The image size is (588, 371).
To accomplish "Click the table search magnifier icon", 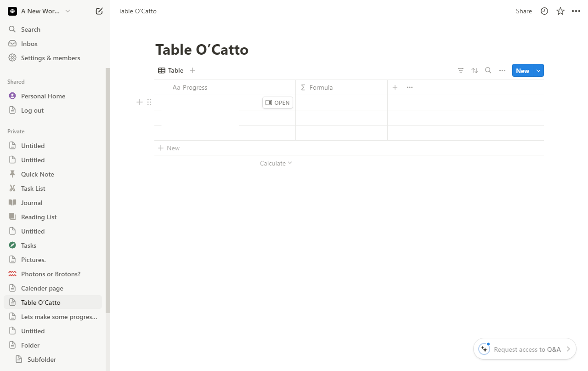I will point(488,70).
